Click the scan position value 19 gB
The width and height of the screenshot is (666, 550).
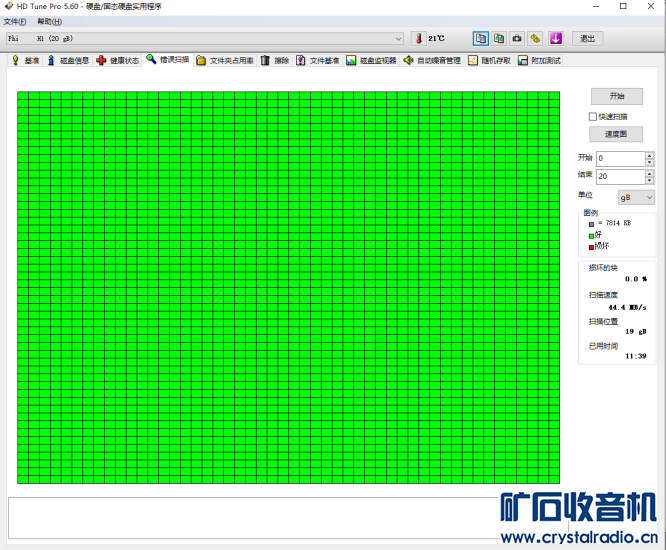636,331
